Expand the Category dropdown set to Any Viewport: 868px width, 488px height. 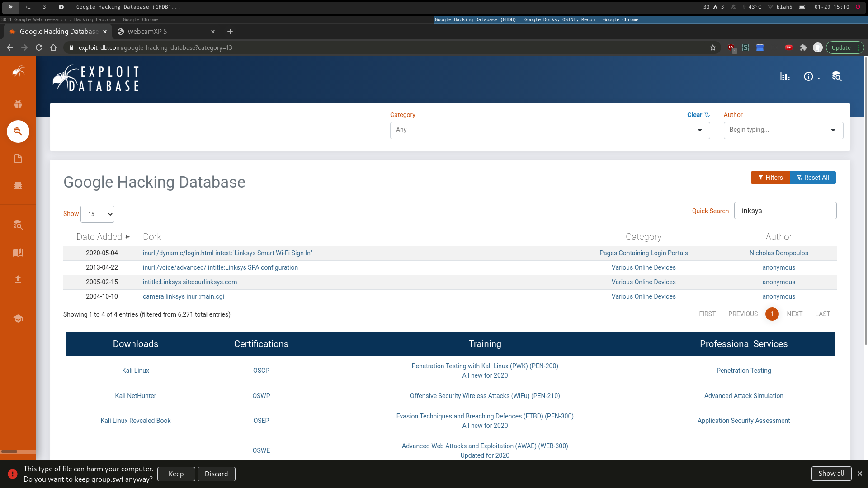(x=549, y=130)
